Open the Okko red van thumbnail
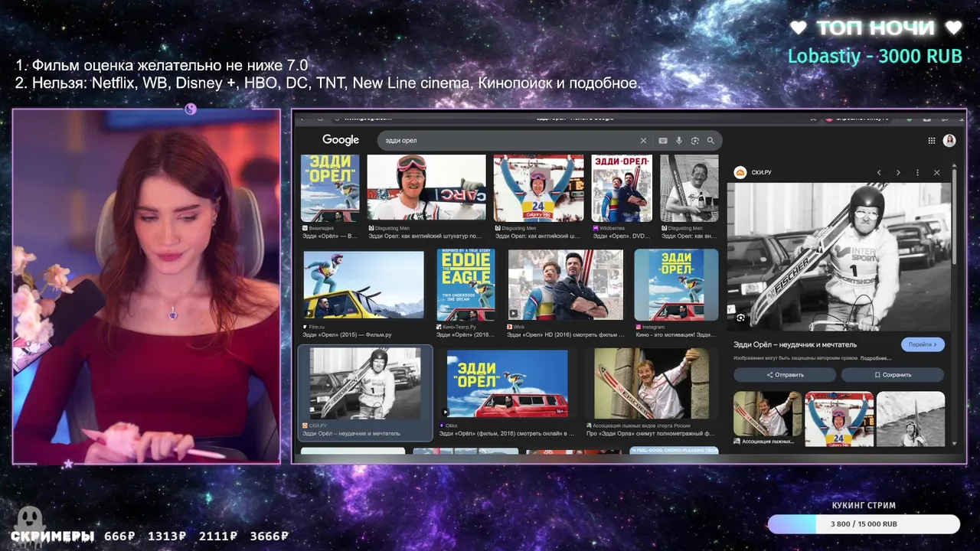Screen dimensions: 980x551 click(x=507, y=383)
